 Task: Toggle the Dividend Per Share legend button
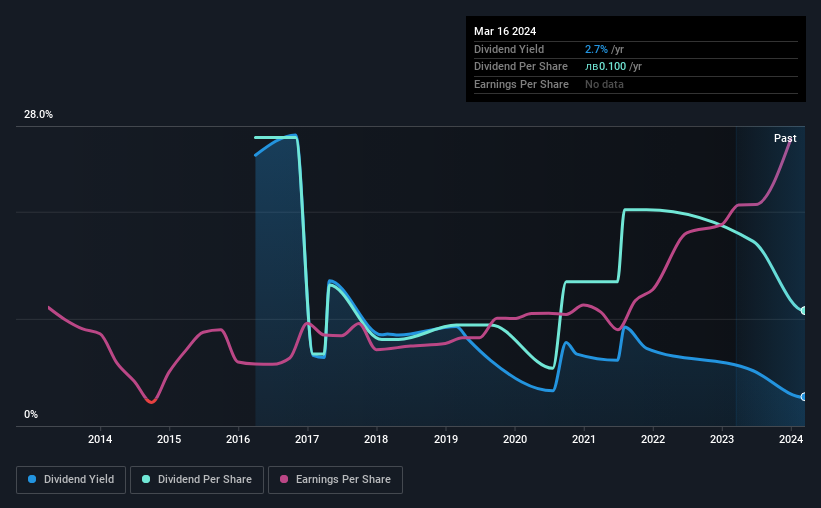(x=197, y=480)
